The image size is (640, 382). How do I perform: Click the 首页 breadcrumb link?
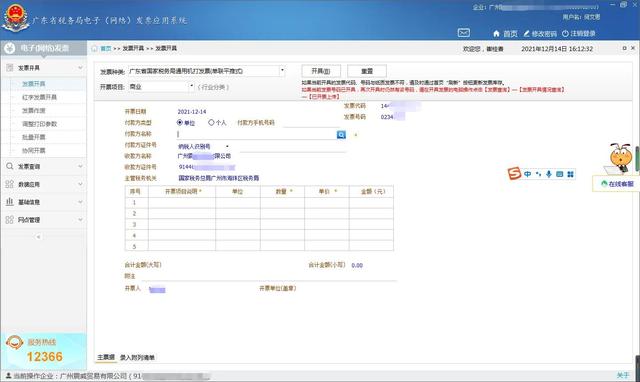106,49
